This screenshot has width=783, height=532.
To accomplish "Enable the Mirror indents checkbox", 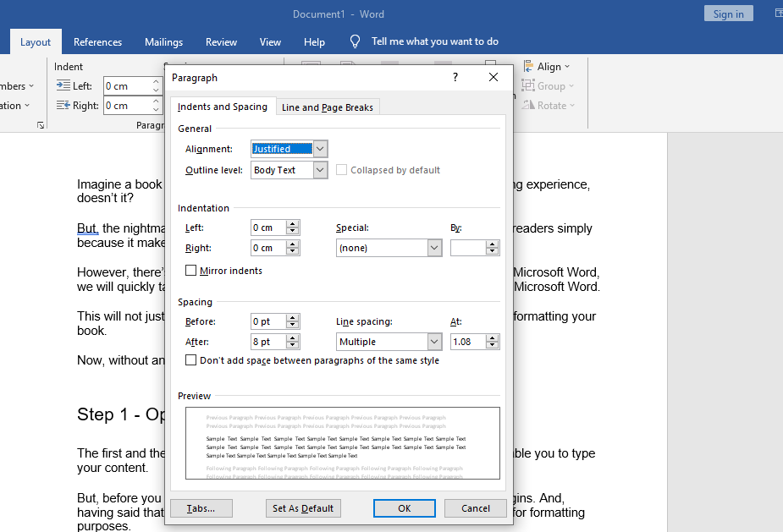I will coord(190,271).
